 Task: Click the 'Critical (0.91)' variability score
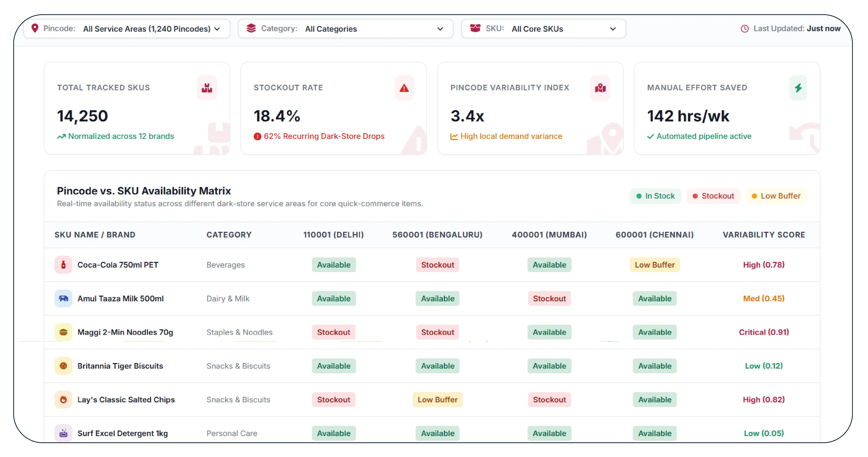point(764,332)
